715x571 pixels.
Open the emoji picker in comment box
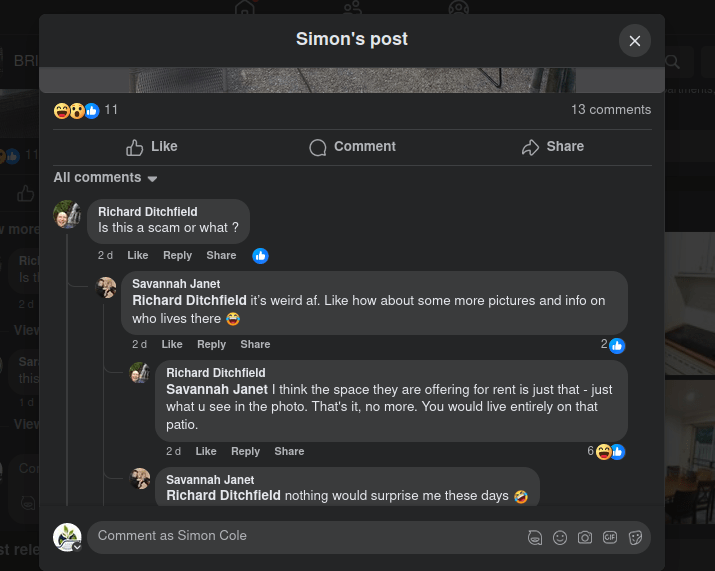point(560,538)
